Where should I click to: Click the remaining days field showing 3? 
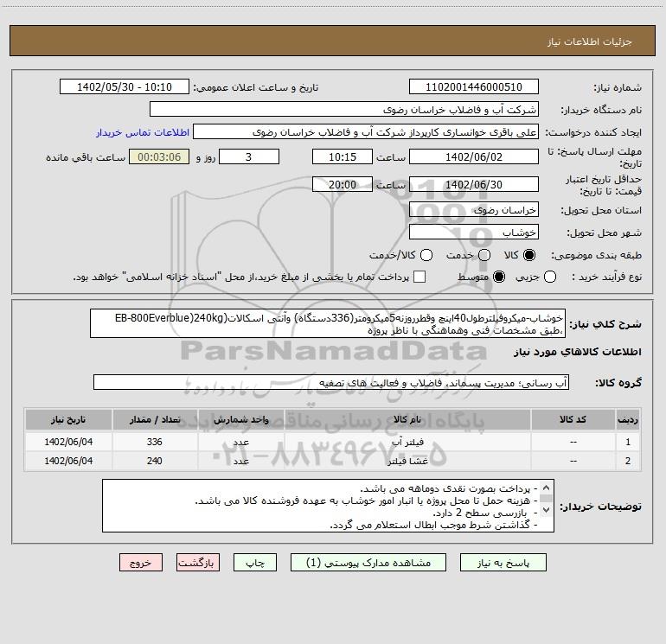[x=249, y=156]
